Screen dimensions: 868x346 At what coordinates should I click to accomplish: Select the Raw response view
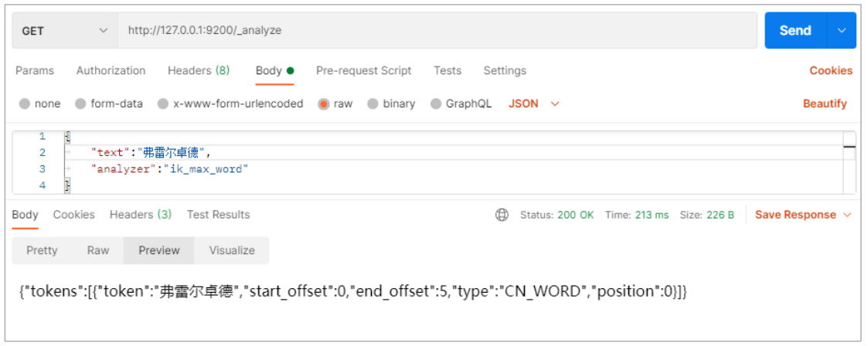[98, 250]
